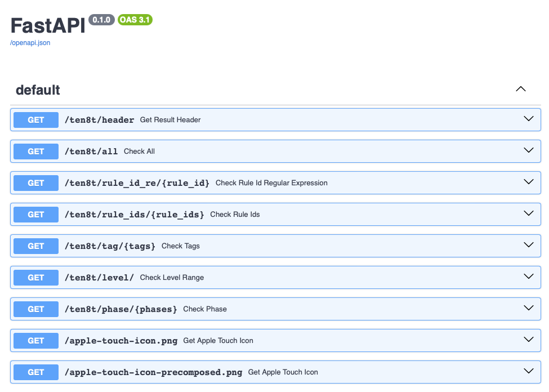549x392 pixels.
Task: Select the /apple-touch-icon-precomposed.png path
Action: pyautogui.click(x=153, y=372)
